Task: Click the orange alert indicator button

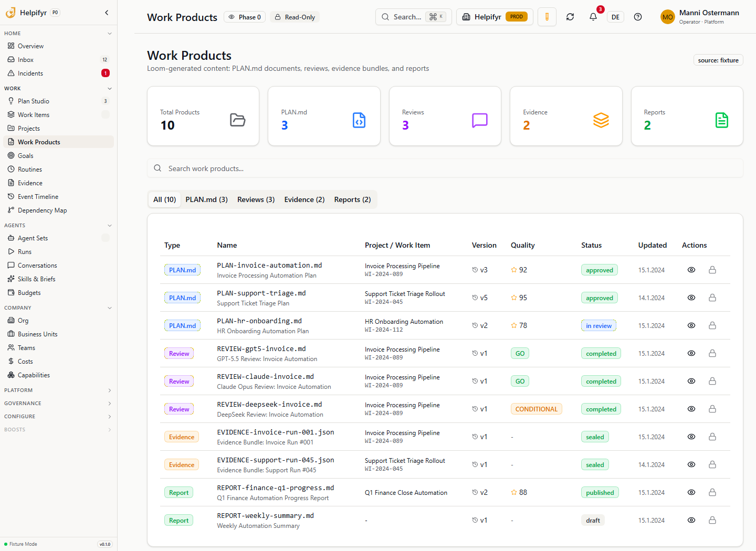Action: pos(547,17)
